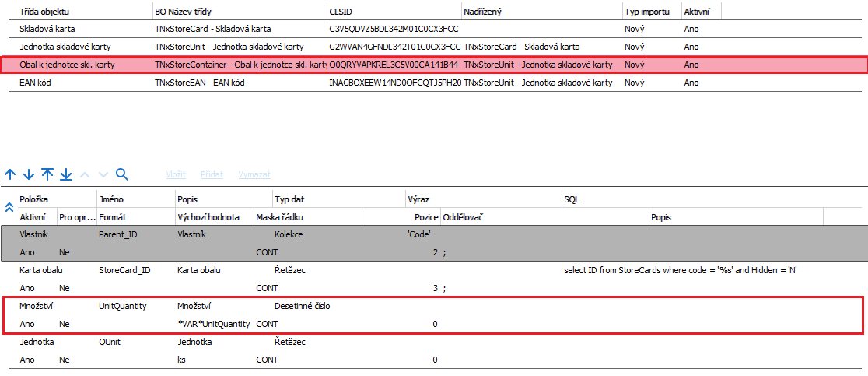Sort by the Třída objektu column header

[x=43, y=12]
